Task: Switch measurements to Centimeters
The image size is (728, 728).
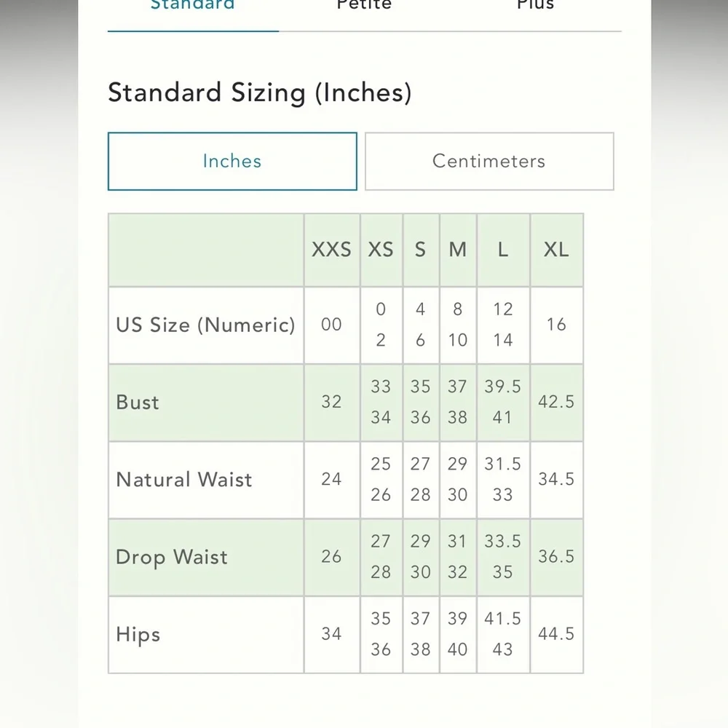Action: [488, 161]
